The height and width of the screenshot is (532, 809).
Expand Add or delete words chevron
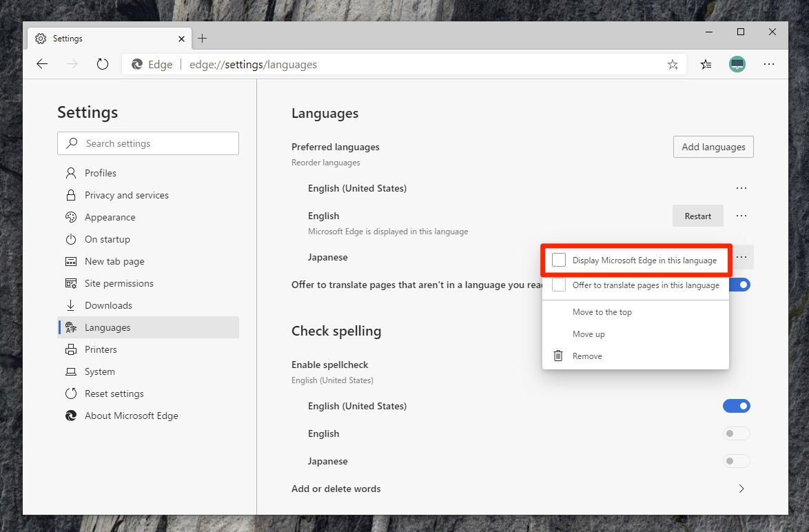click(741, 489)
